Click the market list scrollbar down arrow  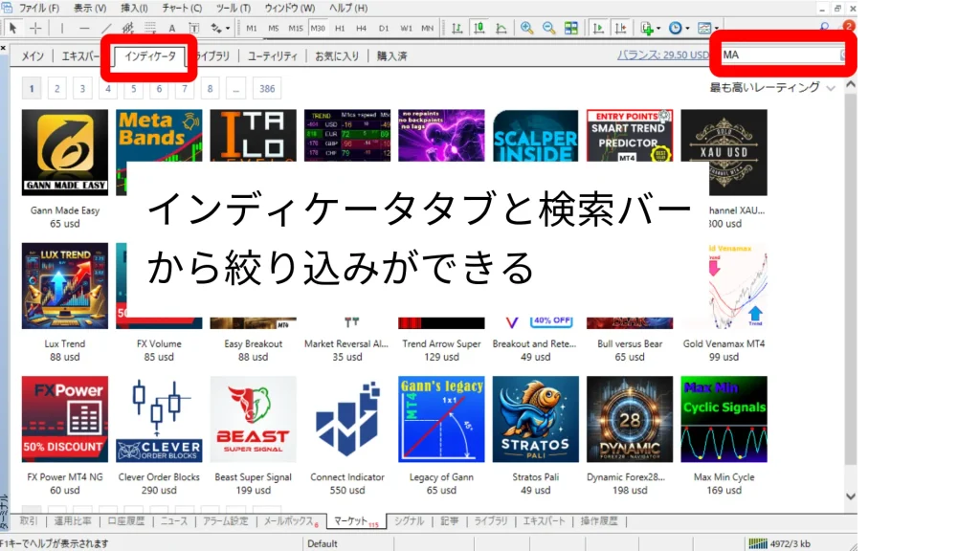point(851,496)
